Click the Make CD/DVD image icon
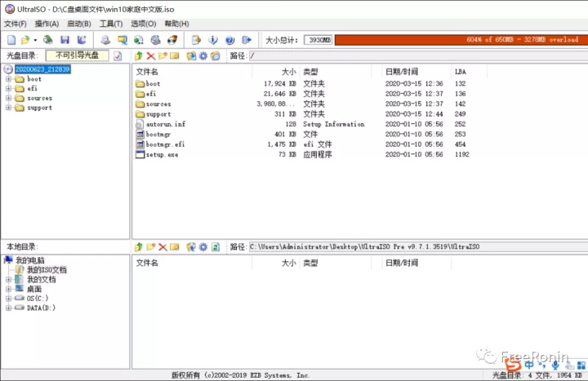 (105, 40)
